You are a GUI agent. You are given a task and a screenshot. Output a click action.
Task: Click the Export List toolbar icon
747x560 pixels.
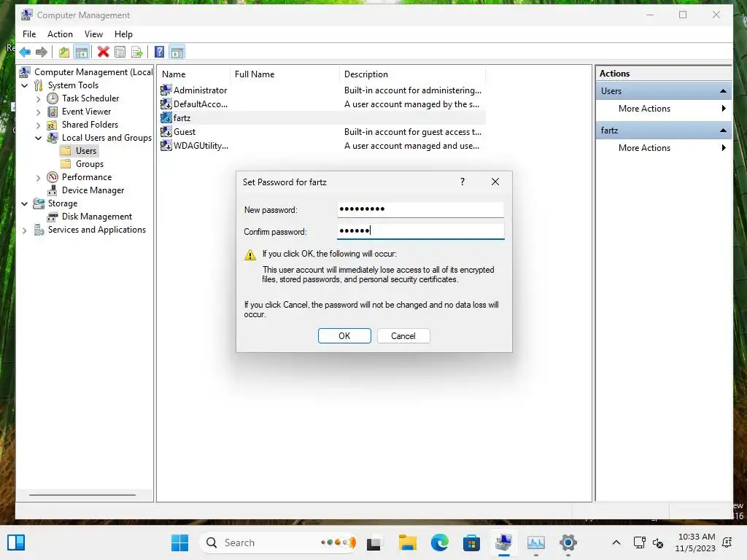click(x=137, y=52)
